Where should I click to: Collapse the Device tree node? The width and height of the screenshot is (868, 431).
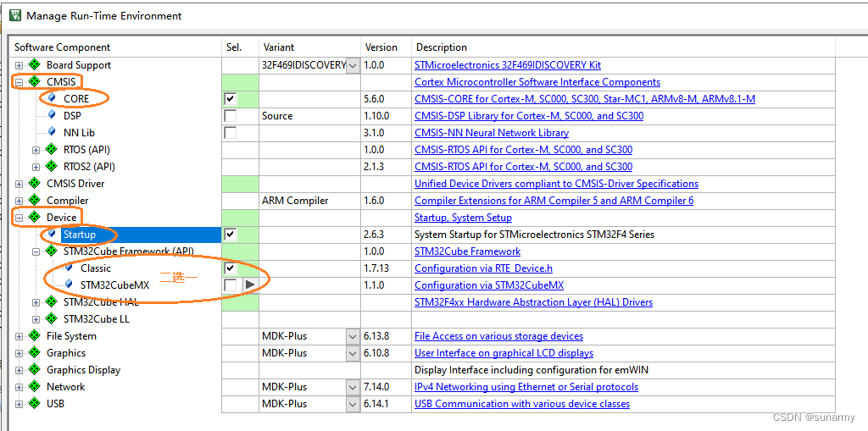[x=19, y=218]
